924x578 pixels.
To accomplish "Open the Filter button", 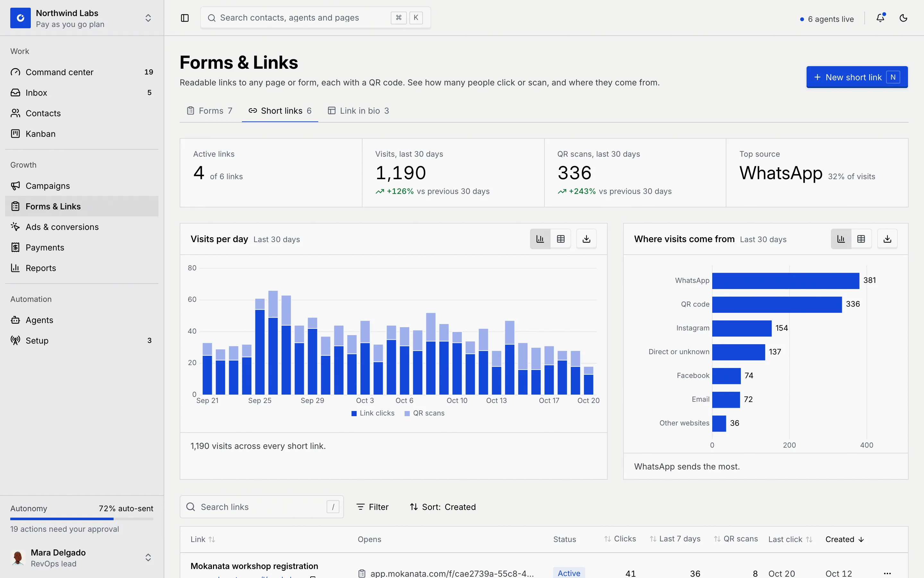I will pos(372,507).
